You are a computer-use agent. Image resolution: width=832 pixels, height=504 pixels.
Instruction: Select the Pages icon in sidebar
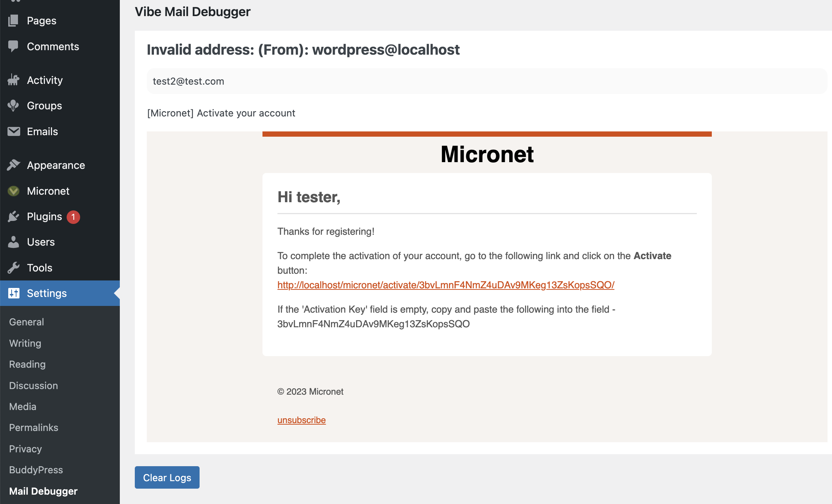click(13, 21)
